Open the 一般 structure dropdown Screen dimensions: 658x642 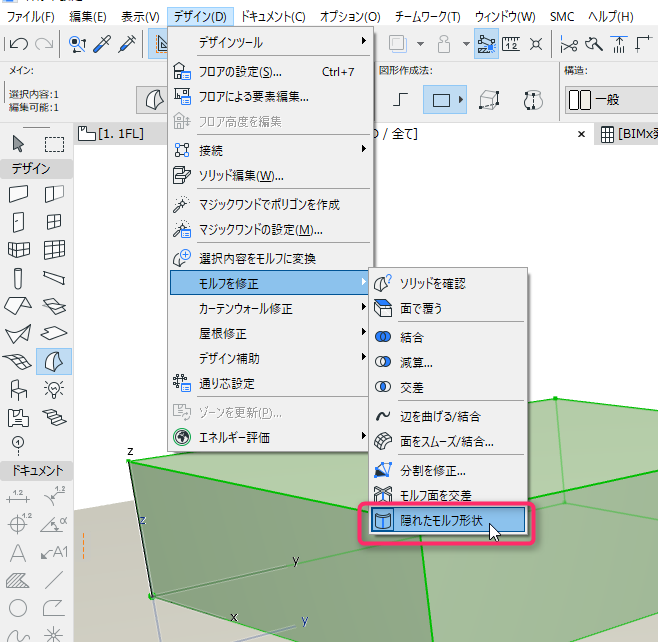(x=611, y=100)
